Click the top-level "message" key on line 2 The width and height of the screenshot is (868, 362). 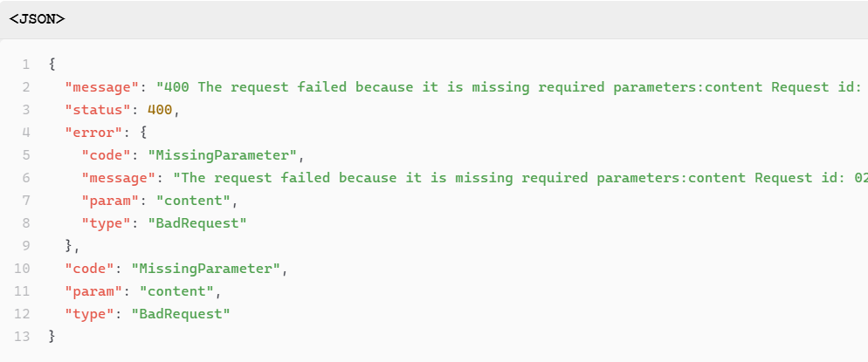point(101,87)
